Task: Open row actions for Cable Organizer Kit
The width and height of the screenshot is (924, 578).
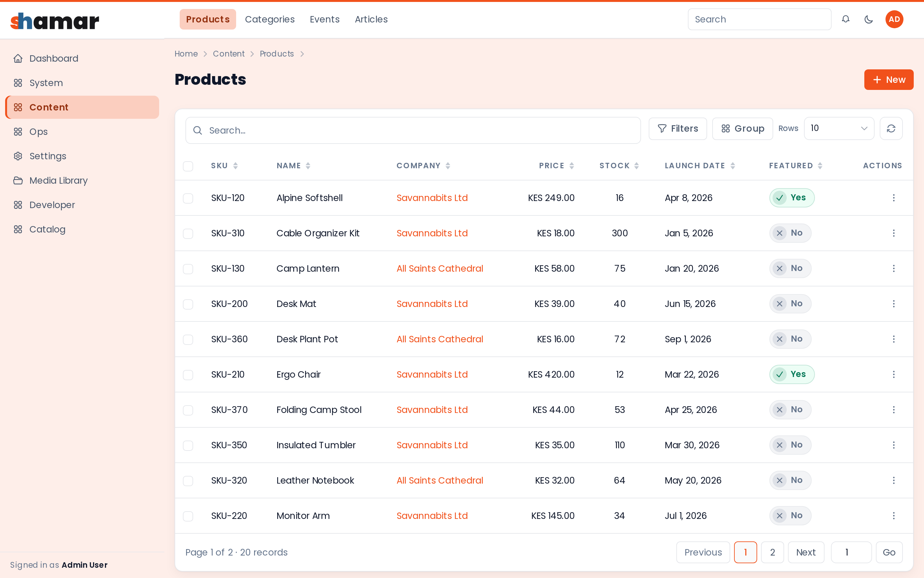Action: pos(894,233)
